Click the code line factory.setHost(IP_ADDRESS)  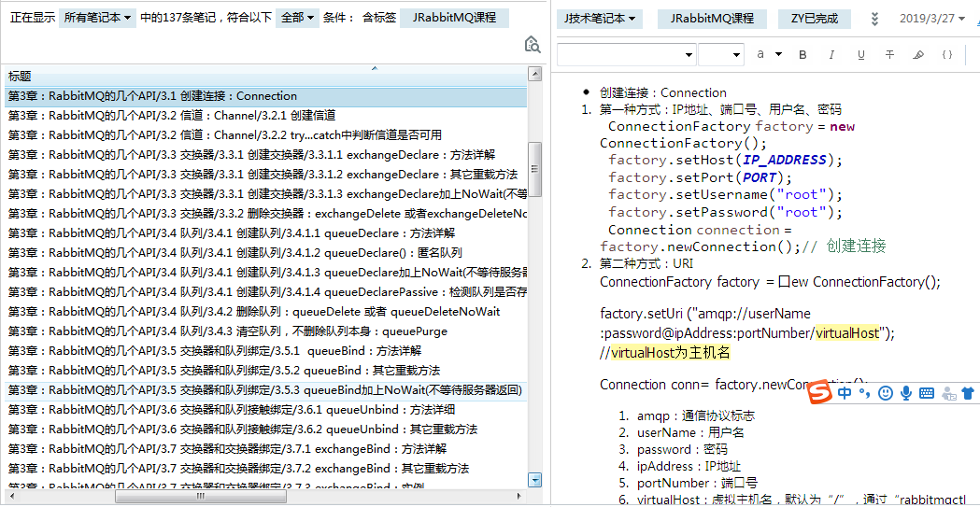point(726,160)
